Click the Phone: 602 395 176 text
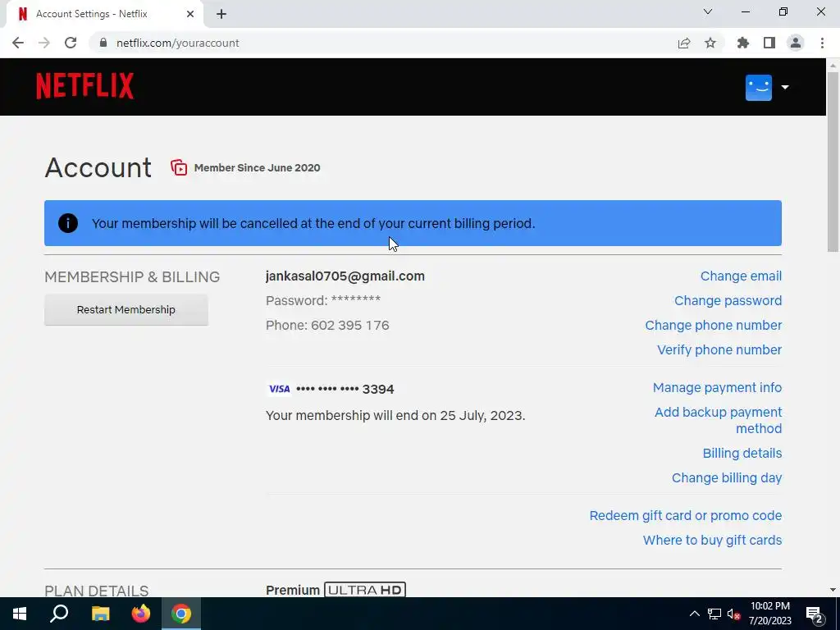 click(x=327, y=325)
